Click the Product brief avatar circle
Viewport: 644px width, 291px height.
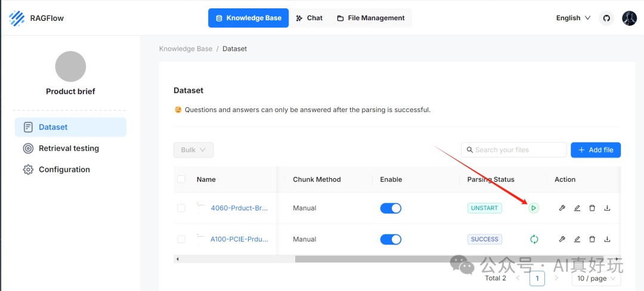coord(70,67)
